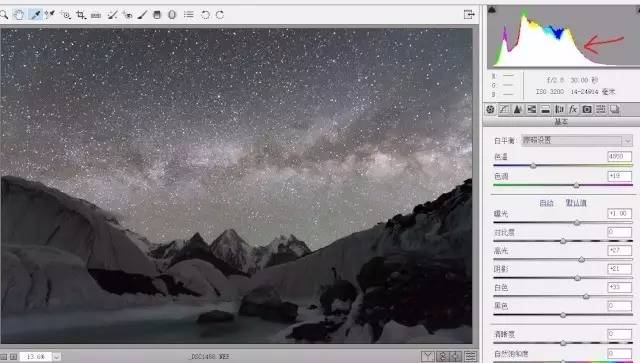The image size is (640, 363).
Task: Expand the Crop tool options arrow
Action: pyautogui.click(x=85, y=18)
